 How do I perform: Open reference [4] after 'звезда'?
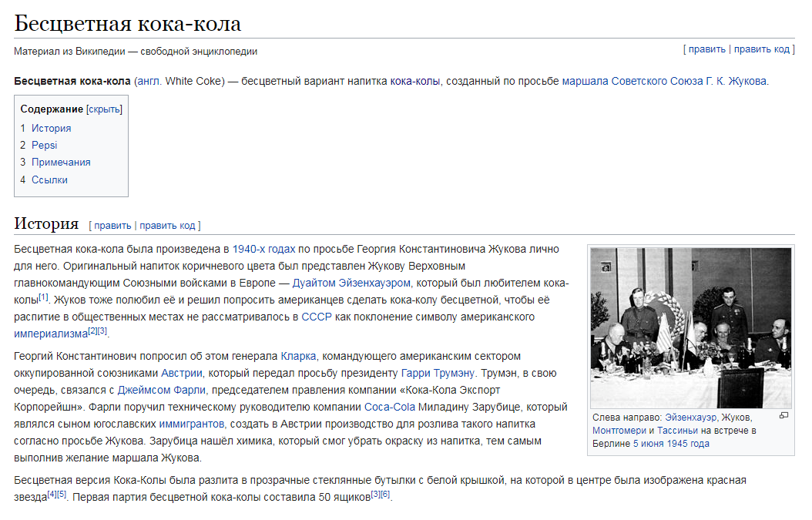click(52, 494)
